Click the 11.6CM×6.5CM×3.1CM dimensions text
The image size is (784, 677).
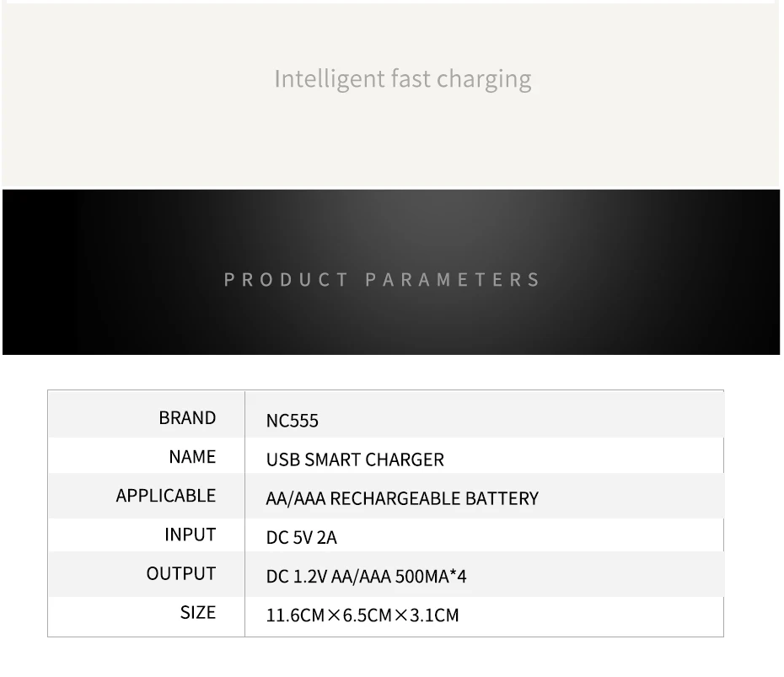point(362,615)
